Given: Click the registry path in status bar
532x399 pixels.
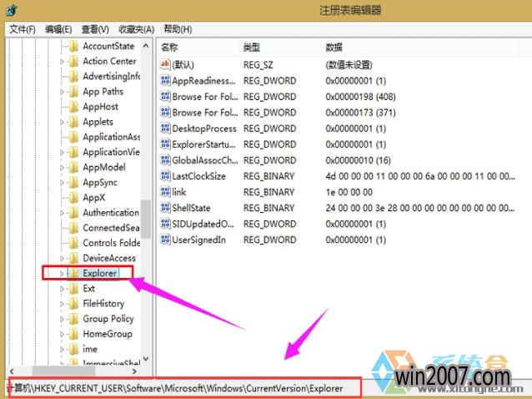Looking at the screenshot, I should click(175, 388).
